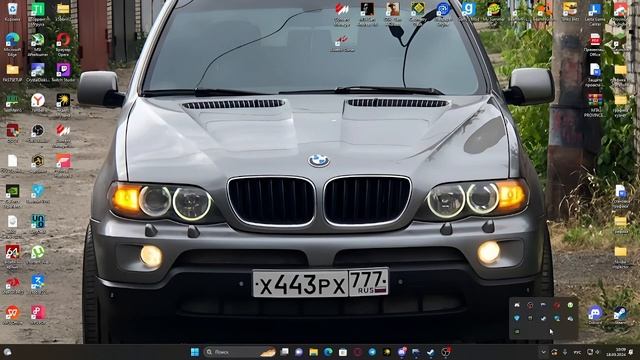Launch the green uTorrent desktop icon

[38, 251]
